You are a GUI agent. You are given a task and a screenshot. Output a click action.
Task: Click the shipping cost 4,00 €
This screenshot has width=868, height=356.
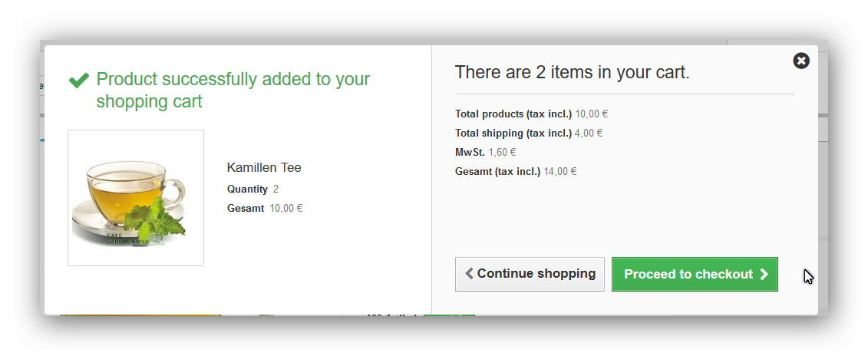coord(589,133)
